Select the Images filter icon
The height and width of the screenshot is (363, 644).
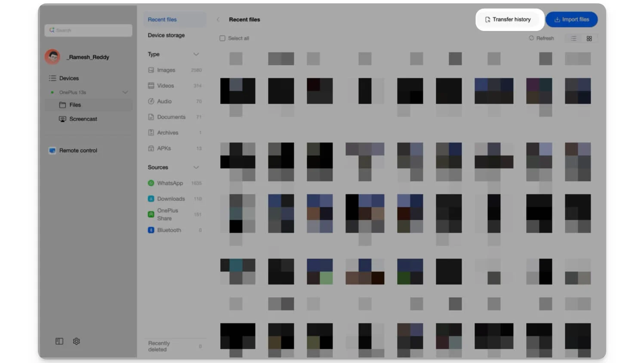pyautogui.click(x=151, y=70)
